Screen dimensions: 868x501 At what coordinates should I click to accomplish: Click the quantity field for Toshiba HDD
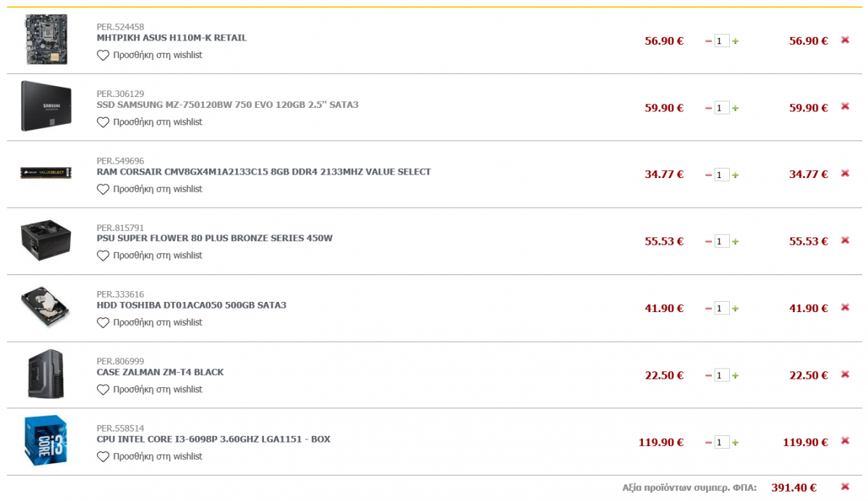[722, 308]
